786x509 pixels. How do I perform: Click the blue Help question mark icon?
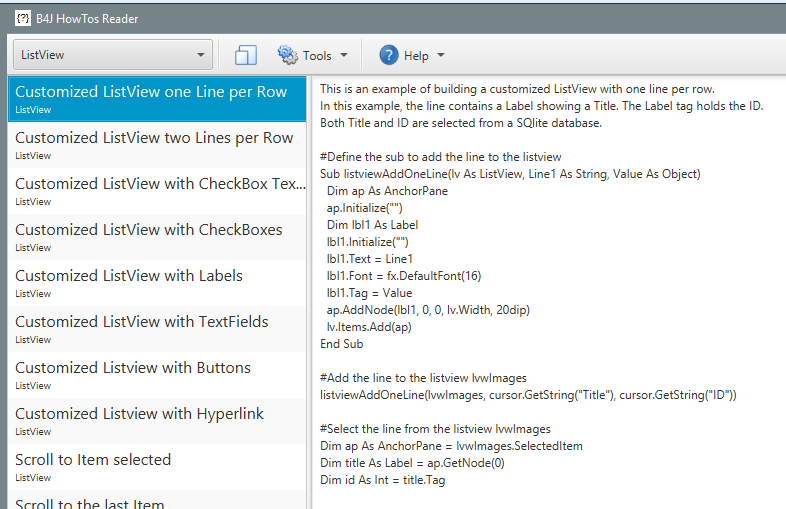click(389, 55)
